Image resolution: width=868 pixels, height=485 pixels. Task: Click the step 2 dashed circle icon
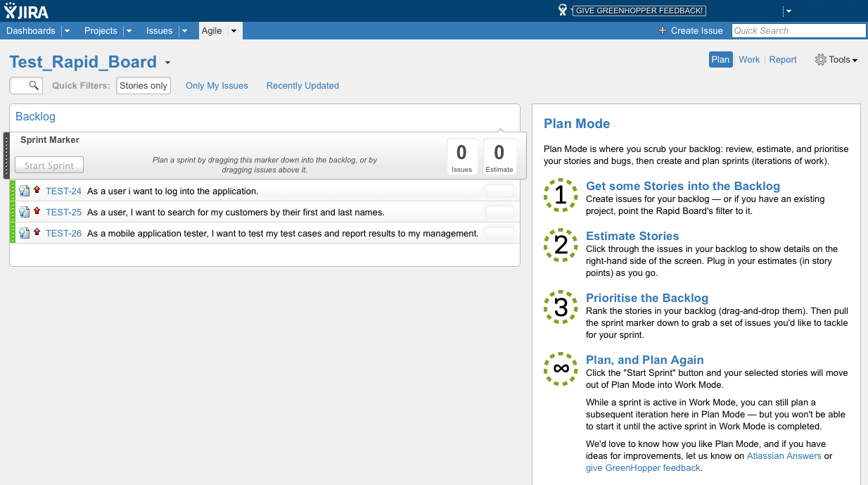coord(561,245)
